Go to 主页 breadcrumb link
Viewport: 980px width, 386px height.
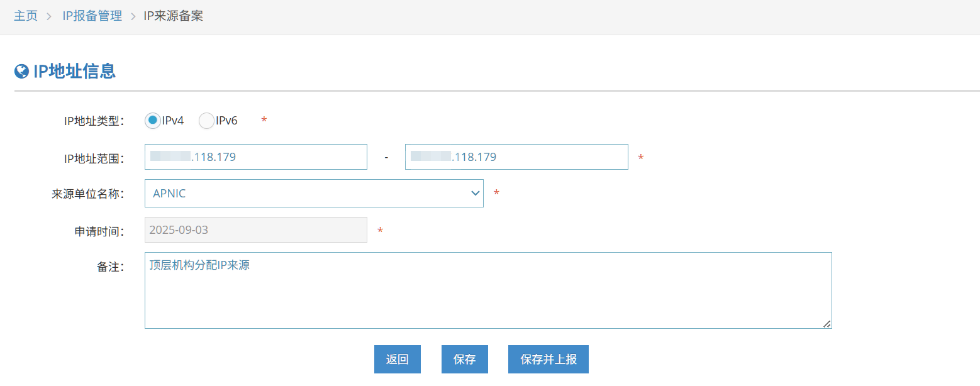(x=26, y=16)
